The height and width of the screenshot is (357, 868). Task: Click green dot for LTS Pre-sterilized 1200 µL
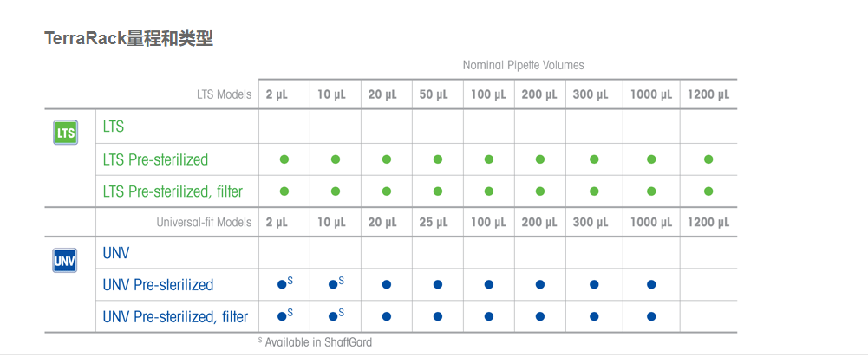[x=708, y=159]
